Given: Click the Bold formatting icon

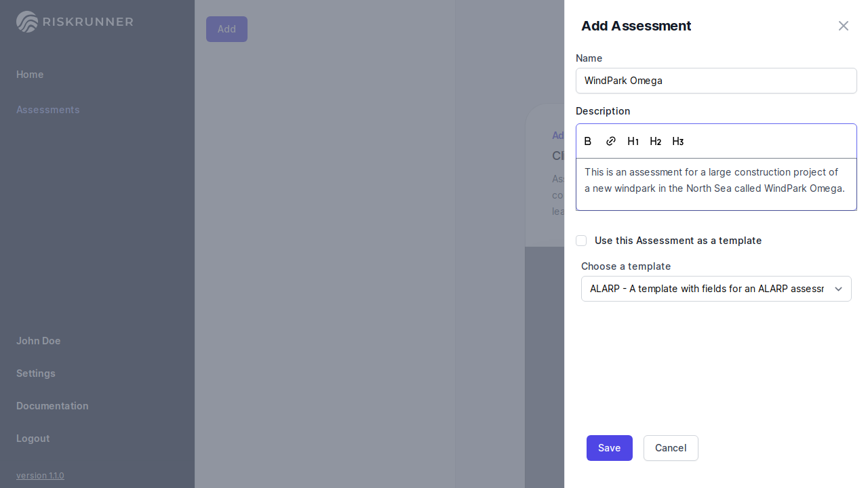Looking at the screenshot, I should 588,141.
